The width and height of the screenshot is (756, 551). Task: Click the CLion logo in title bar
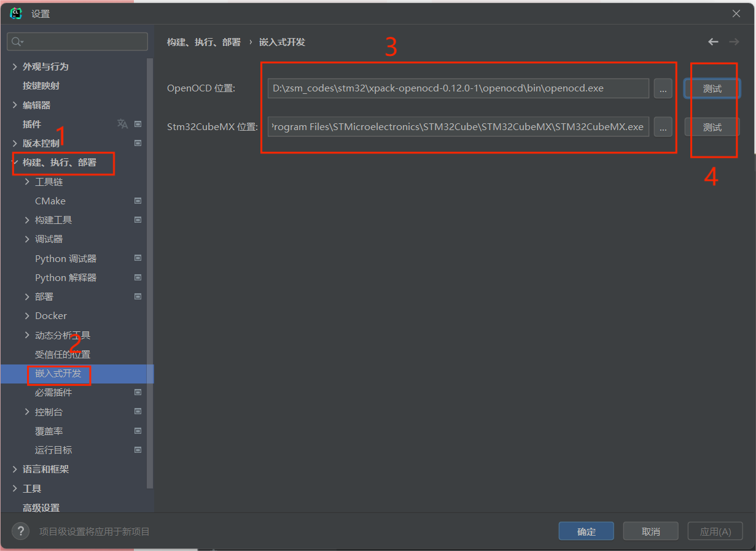click(16, 13)
